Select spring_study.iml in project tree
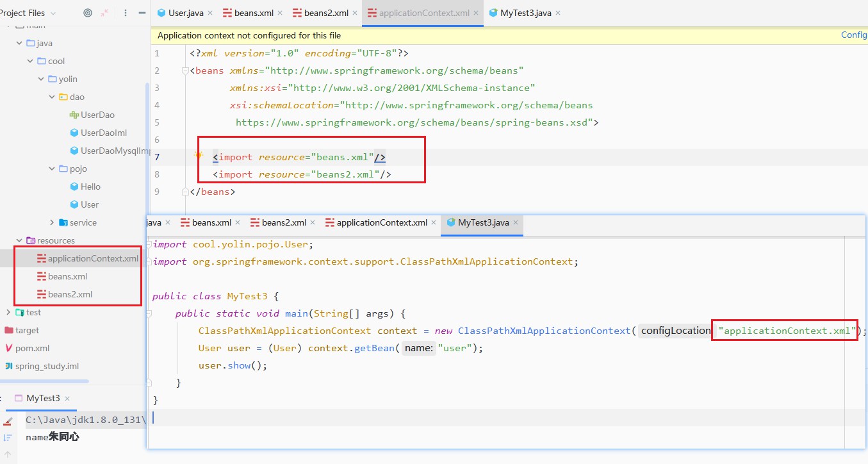 42,366
